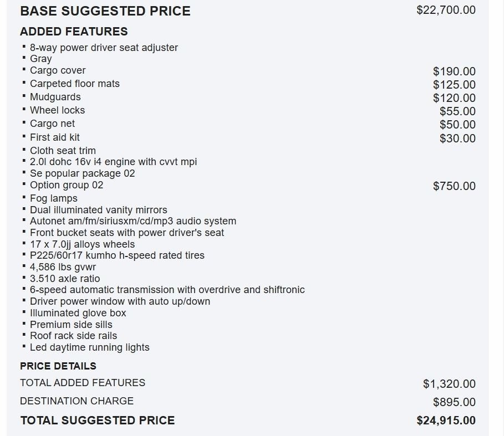Screen dimensions: 504x436
Task: Select the Carpeted floor mats item
Action: tap(74, 84)
